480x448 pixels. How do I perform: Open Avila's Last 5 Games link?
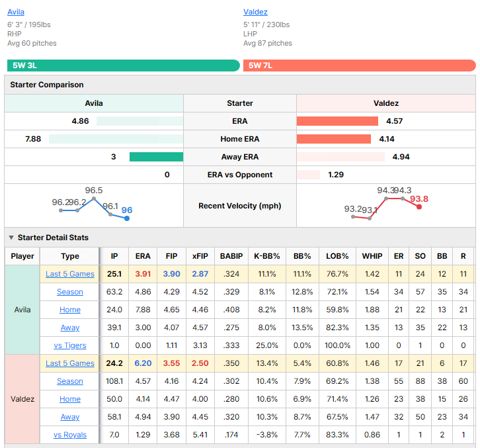click(x=70, y=274)
